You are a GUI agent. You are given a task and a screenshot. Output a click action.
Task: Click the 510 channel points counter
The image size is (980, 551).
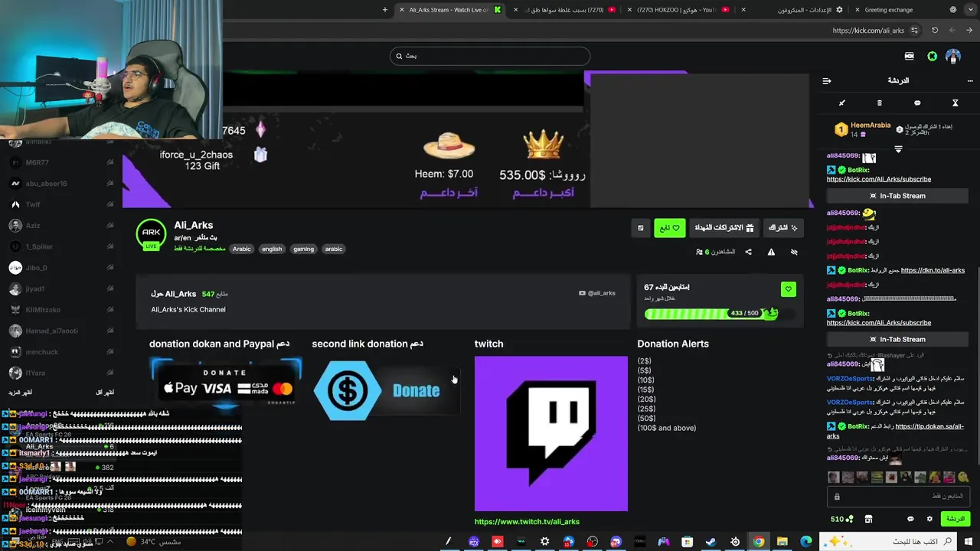[841, 519]
